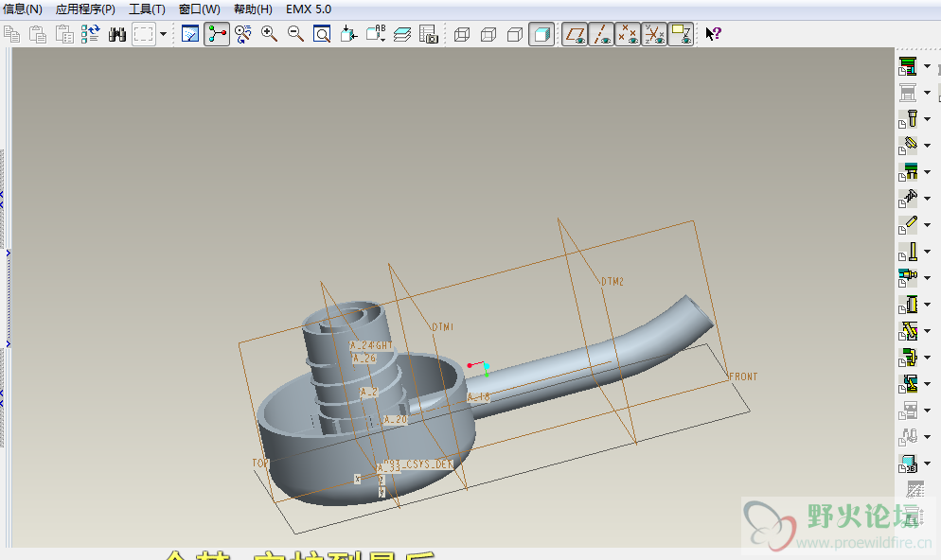This screenshot has height=560, width=941.
Task: Open the View Manager icon with camera
Action: pyautogui.click(x=429, y=34)
